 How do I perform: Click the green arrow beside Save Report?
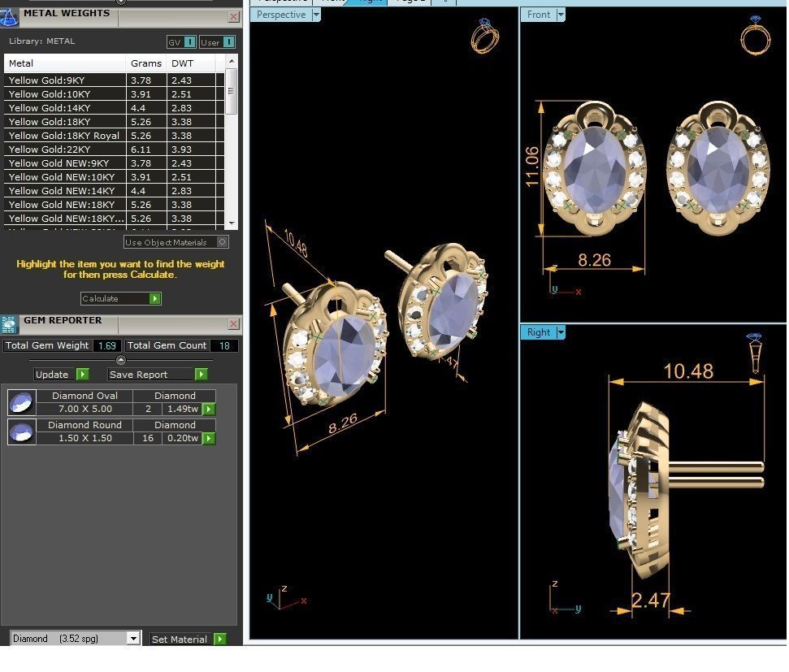click(201, 374)
